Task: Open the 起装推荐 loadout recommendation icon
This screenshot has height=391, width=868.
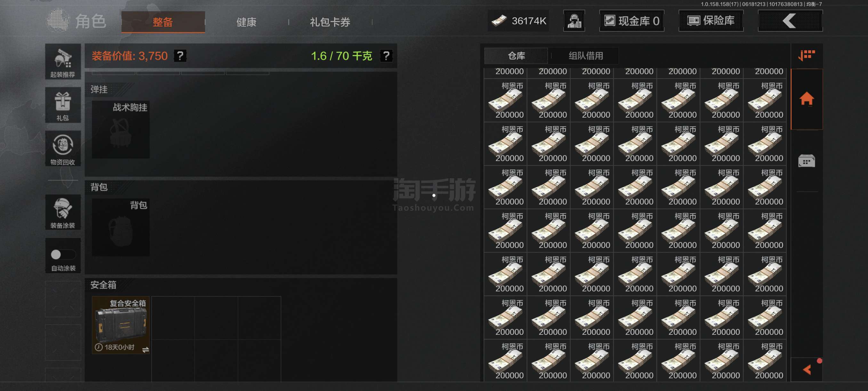Action: coord(63,62)
